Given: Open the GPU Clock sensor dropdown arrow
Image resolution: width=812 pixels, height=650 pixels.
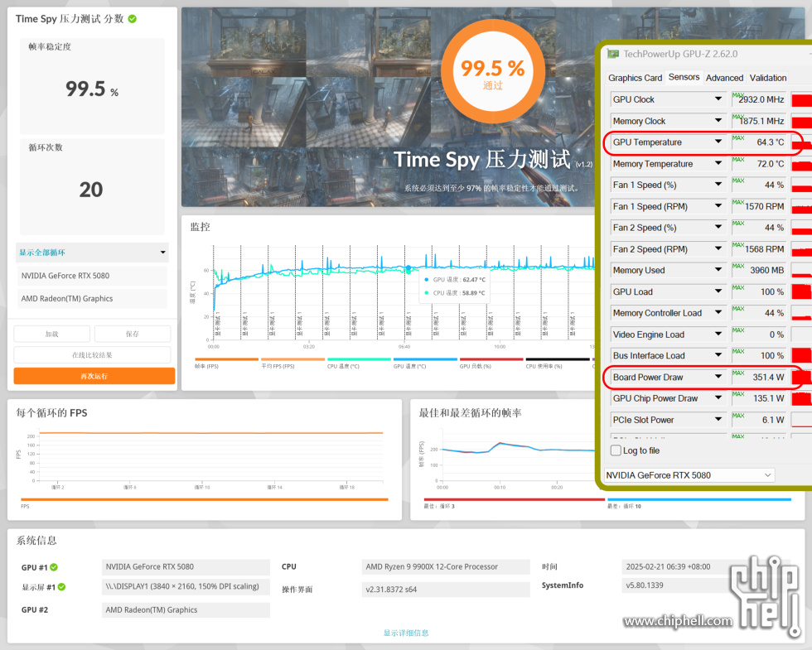Looking at the screenshot, I should 718,99.
